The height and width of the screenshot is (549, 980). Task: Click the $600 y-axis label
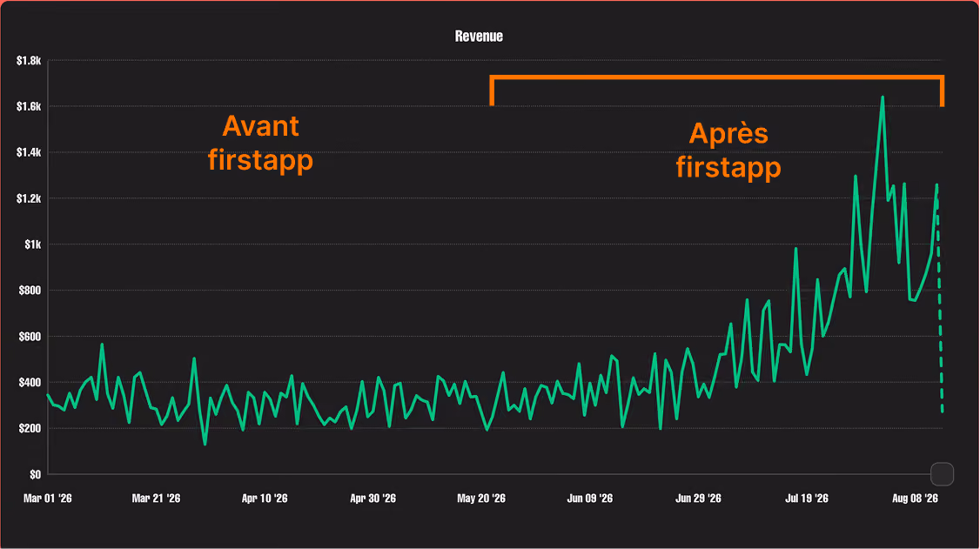pos(30,337)
